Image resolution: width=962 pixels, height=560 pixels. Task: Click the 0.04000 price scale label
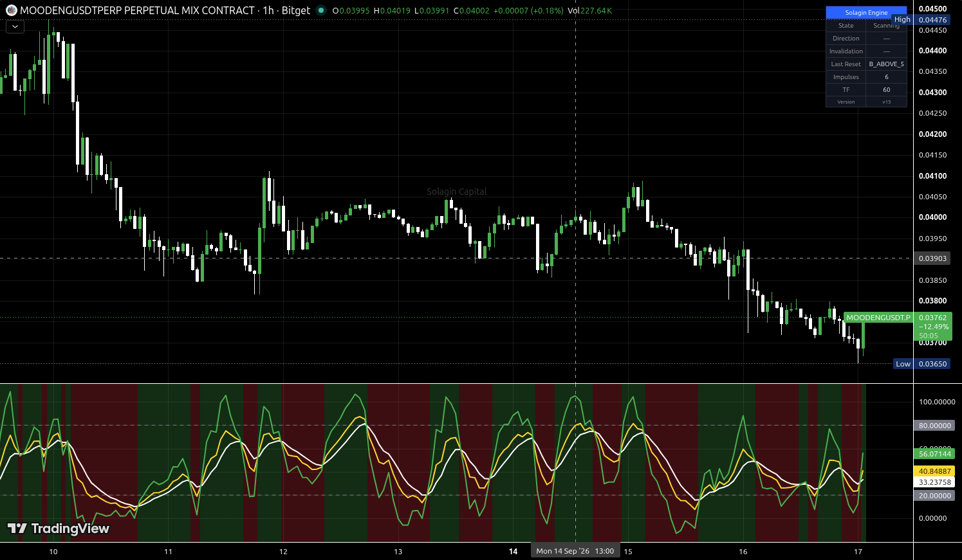pyautogui.click(x=932, y=217)
